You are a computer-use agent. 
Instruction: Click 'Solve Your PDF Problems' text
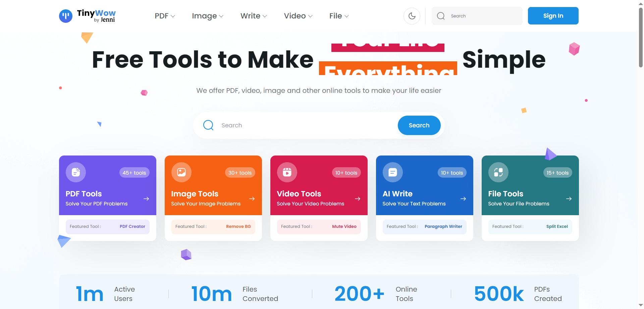[97, 204]
